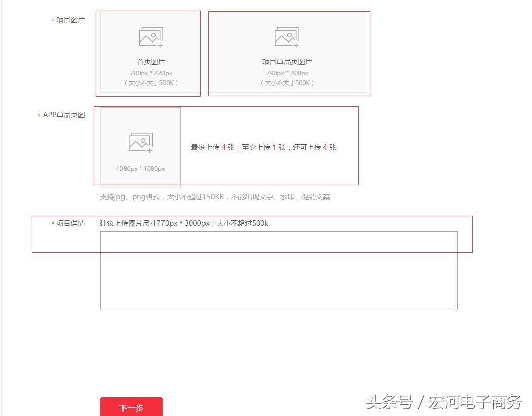Viewport: 532px width, 416px height.
Task: Click the textarea resize handle at bottom right
Action: pos(455,307)
